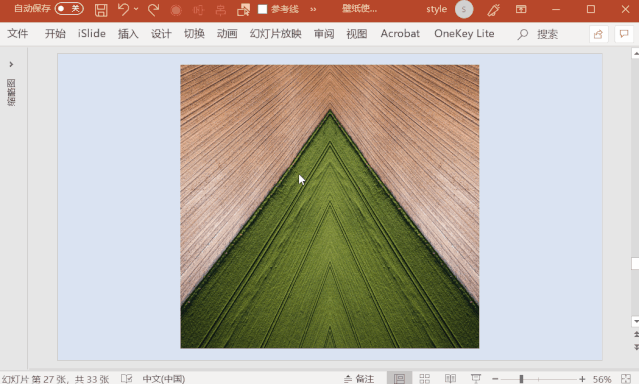Click the scroll down arrow on vertical scrollbar
This screenshot has height=384, width=639.
coord(635,321)
